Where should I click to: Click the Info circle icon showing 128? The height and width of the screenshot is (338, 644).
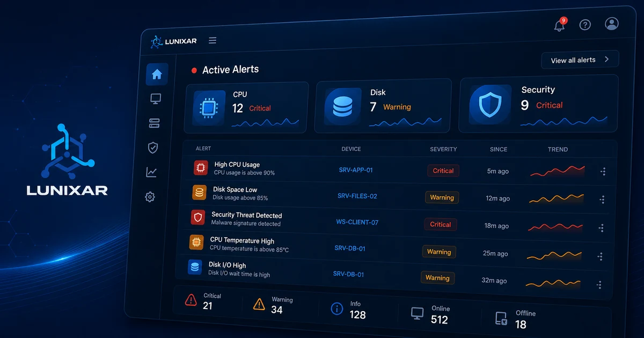point(337,308)
